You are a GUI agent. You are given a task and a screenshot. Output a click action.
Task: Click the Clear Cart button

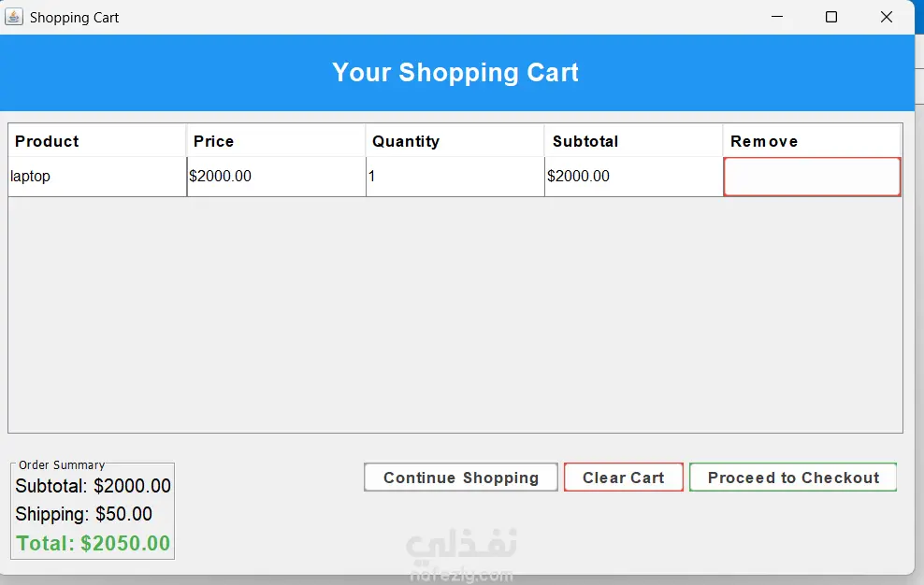tap(624, 478)
